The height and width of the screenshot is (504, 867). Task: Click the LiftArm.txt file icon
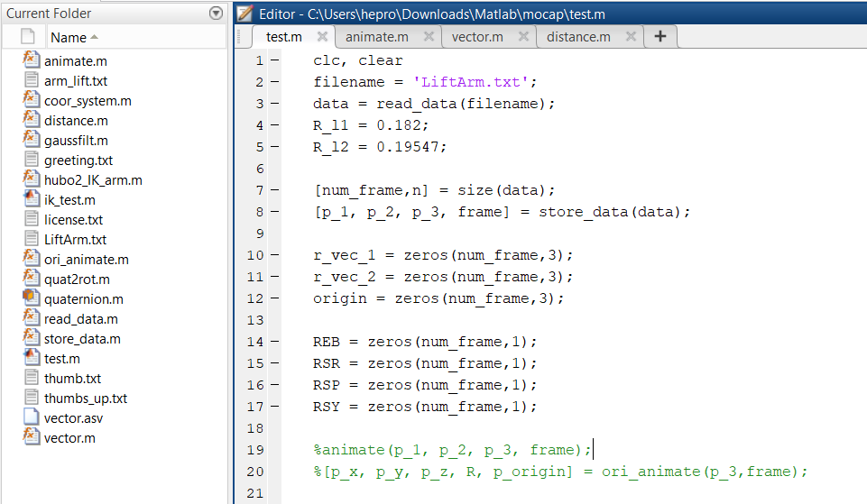point(32,239)
